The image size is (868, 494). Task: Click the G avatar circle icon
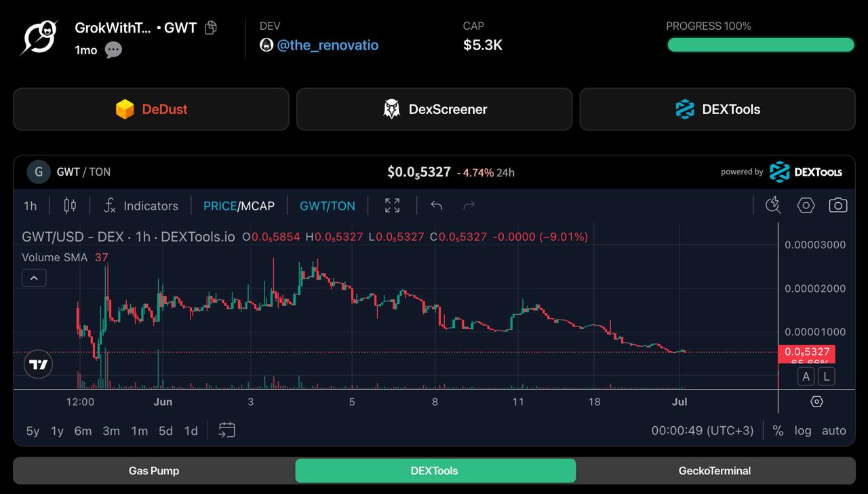39,172
